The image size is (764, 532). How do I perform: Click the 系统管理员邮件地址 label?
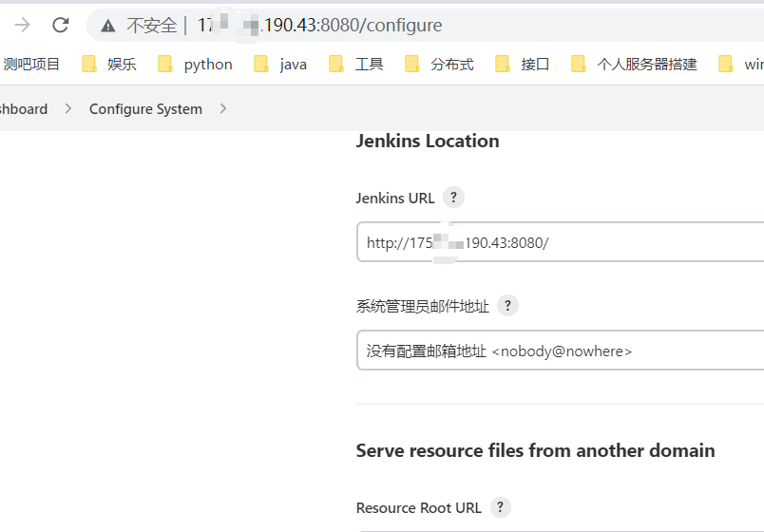point(423,307)
